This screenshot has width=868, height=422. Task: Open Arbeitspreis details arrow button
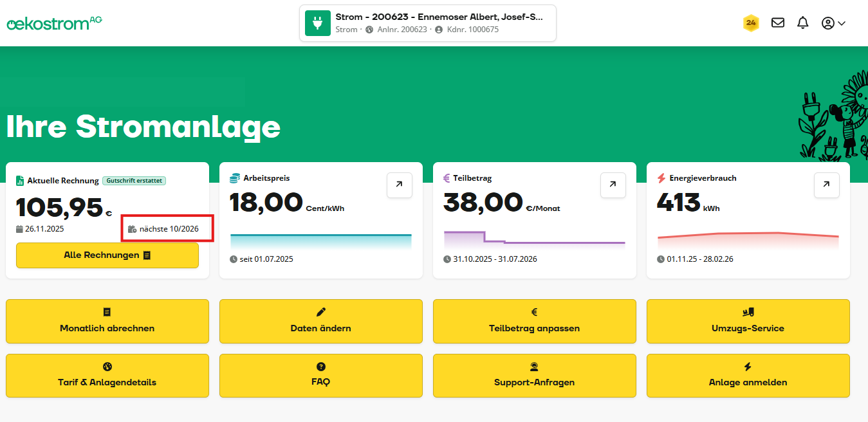click(400, 185)
